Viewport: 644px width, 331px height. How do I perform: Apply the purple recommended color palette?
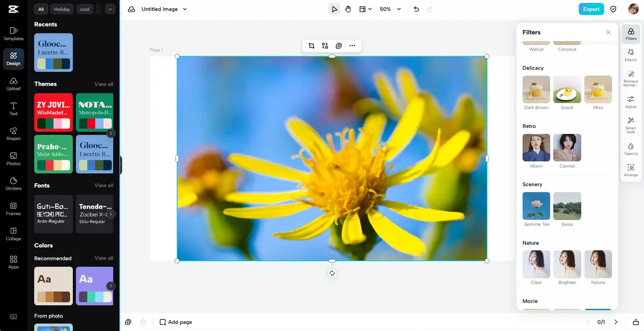[95, 286]
